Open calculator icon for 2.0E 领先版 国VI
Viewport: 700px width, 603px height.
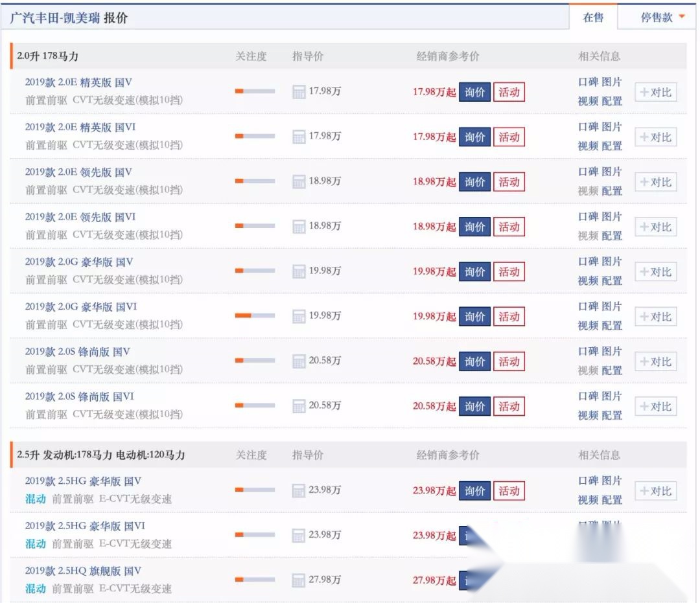pyautogui.click(x=299, y=227)
